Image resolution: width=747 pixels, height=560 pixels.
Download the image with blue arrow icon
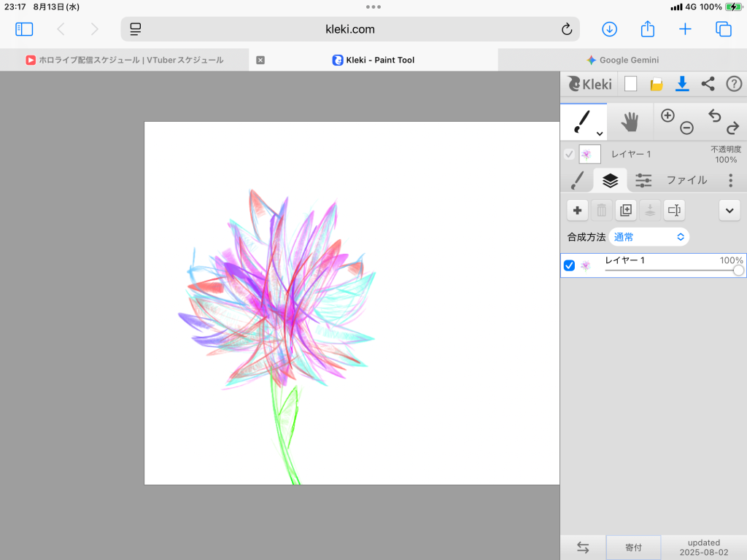(682, 84)
